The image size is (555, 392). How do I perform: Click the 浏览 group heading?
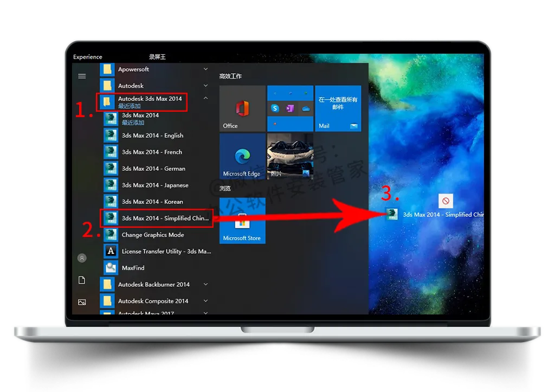[225, 188]
